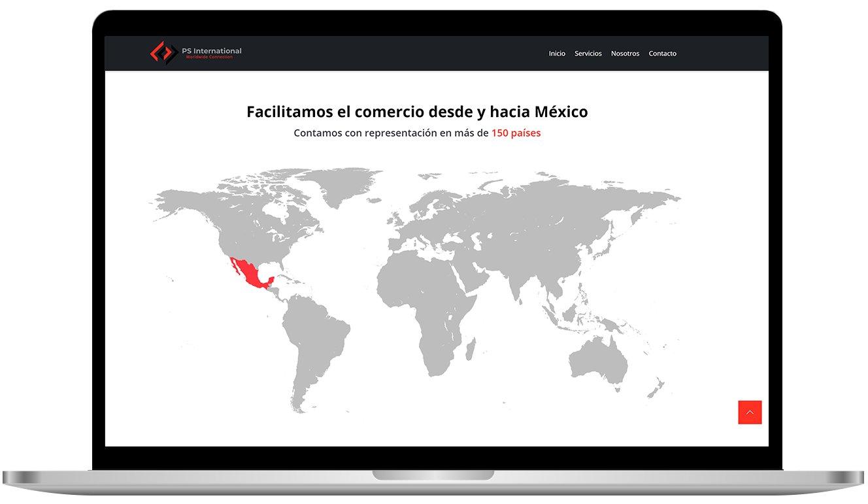Viewport: 868px width, 504px height.
Task: Click the red '150 países' link
Action: click(516, 133)
